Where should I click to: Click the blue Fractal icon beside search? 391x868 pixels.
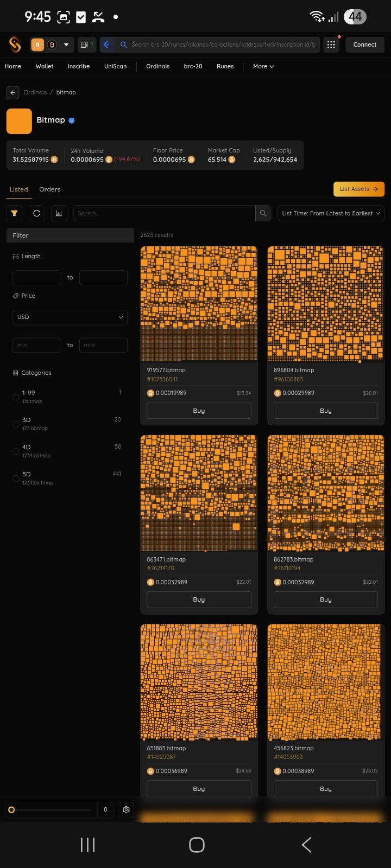pos(107,44)
